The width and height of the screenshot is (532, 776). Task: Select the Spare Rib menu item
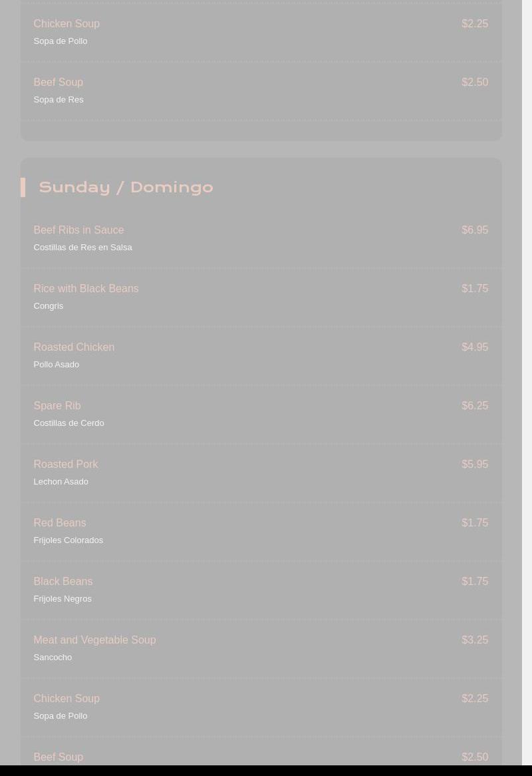pos(57,406)
